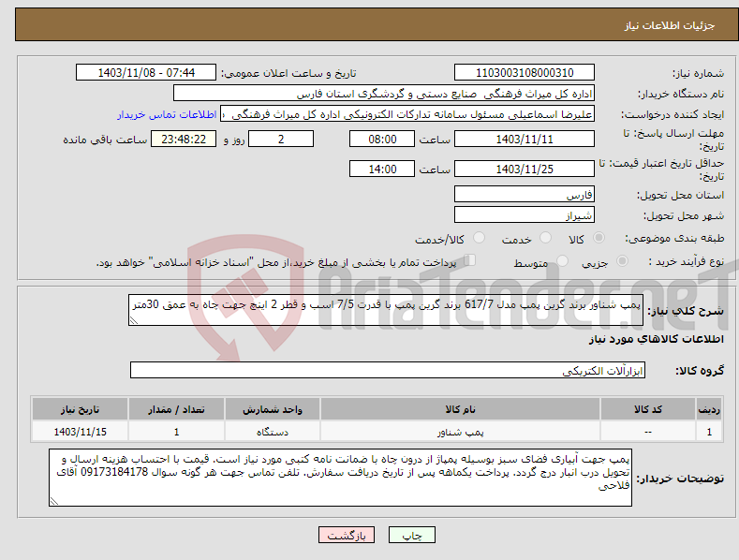Click the deadline time field 08:00
The width and height of the screenshot is (739, 560).
(382, 139)
